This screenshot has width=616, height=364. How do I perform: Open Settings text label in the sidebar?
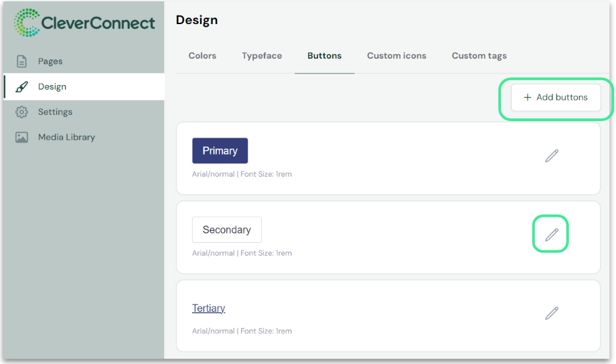tap(55, 112)
